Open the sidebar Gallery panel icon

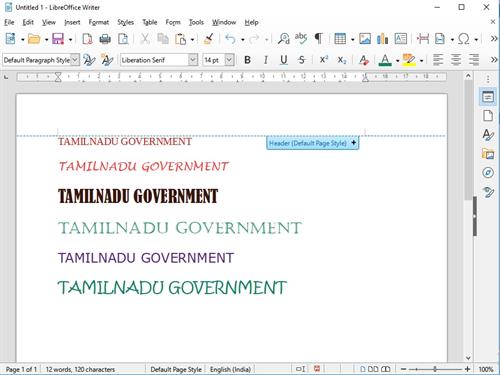click(488, 154)
